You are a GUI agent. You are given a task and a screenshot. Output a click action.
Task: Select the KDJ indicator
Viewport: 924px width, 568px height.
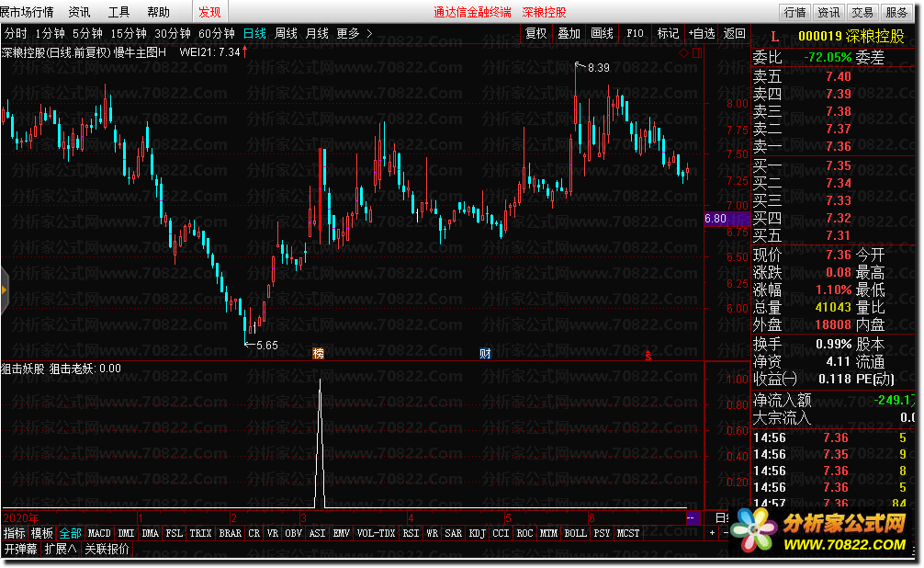(478, 533)
